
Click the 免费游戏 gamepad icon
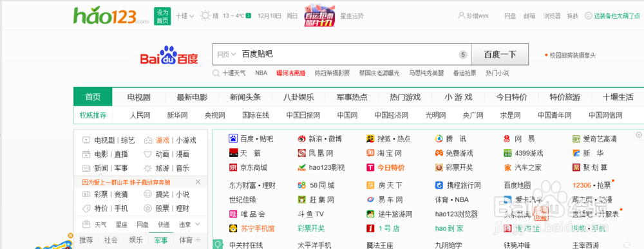click(439, 153)
